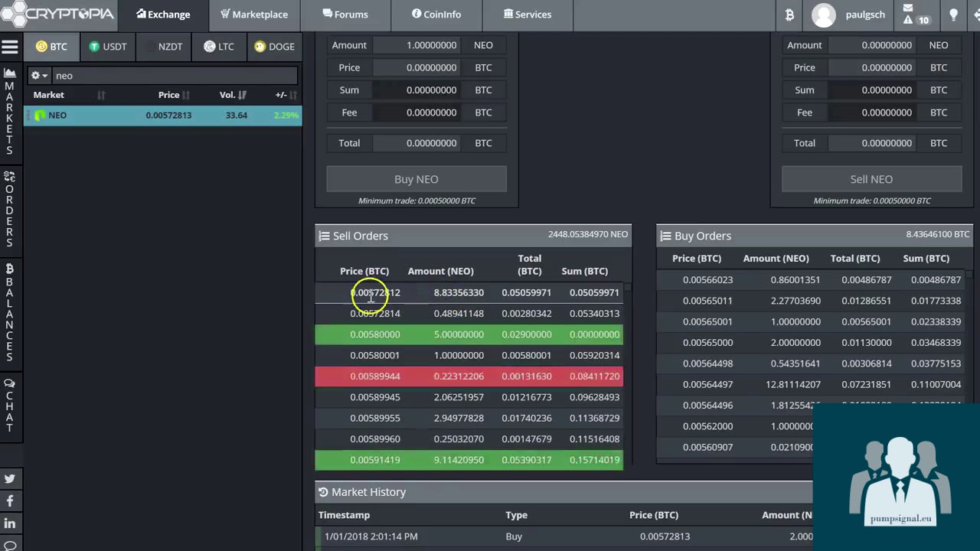Viewport: 980px width, 551px height.
Task: Open the Exchange menu
Action: click(162, 15)
